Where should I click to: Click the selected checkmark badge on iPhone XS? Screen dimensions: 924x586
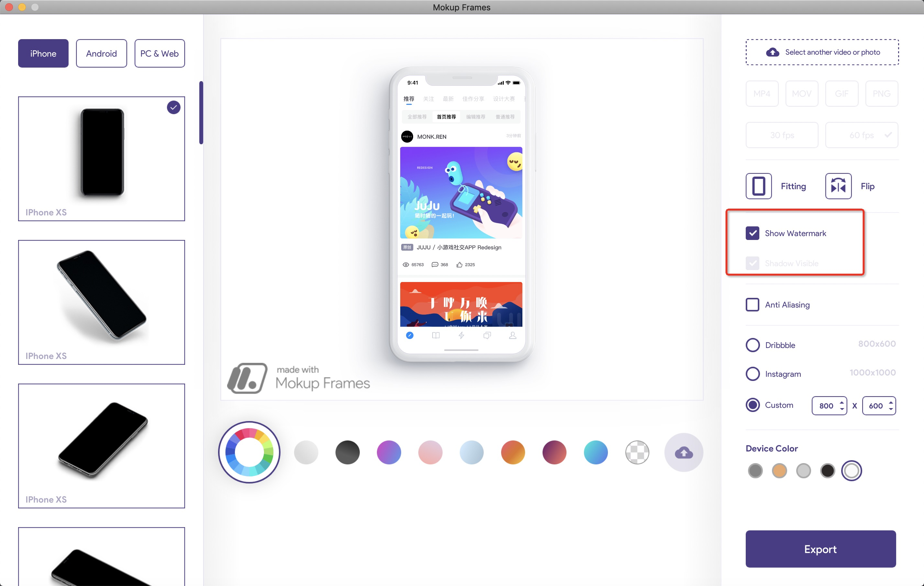coord(173,107)
